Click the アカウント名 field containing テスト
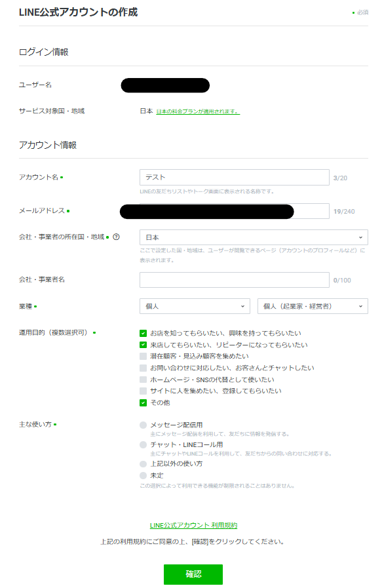This screenshot has width=382, height=588. (235, 178)
